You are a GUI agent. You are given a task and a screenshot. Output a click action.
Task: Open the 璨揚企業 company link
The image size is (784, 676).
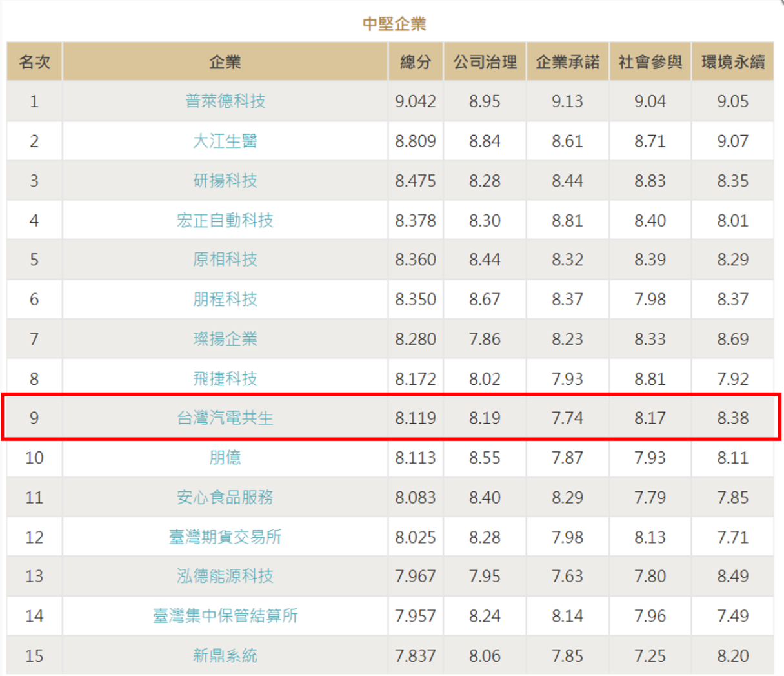coord(225,339)
